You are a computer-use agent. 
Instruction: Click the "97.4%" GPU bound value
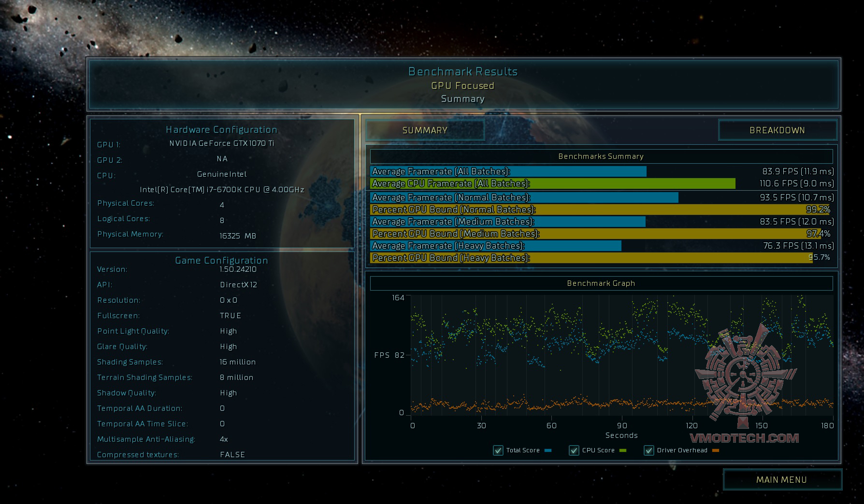819,234
